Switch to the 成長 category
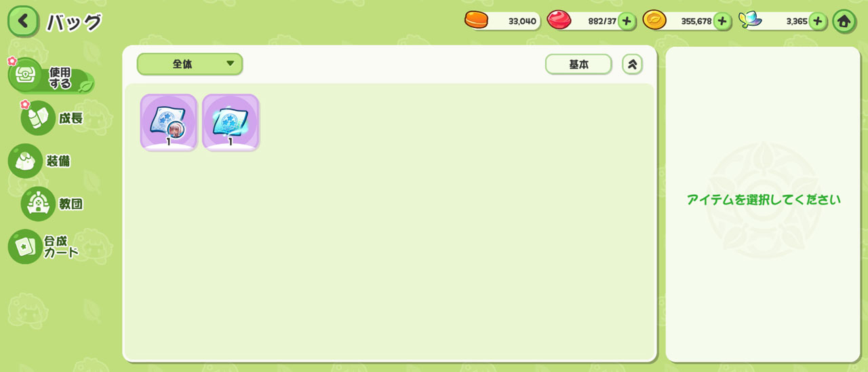Viewport: 868px width, 372px height. [53, 118]
